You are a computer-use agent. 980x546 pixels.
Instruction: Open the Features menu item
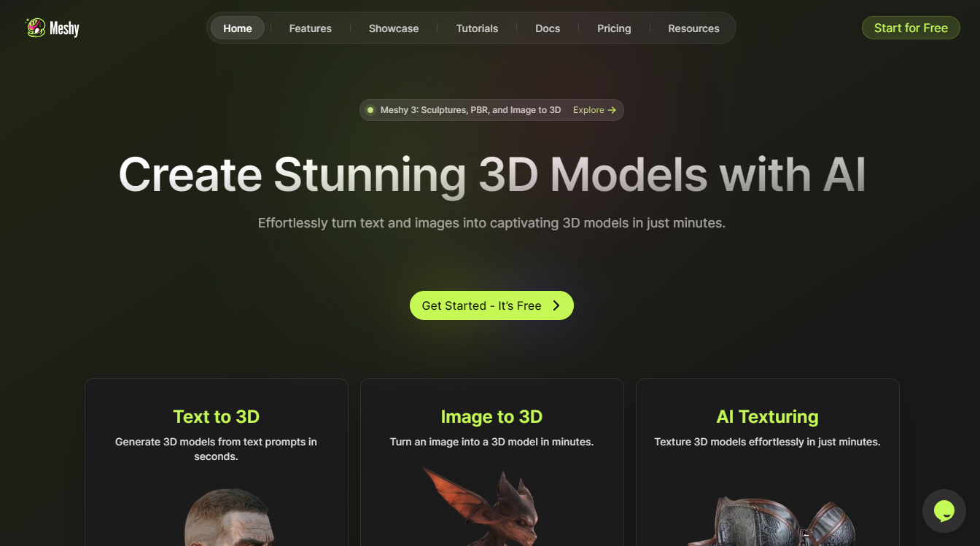point(310,28)
